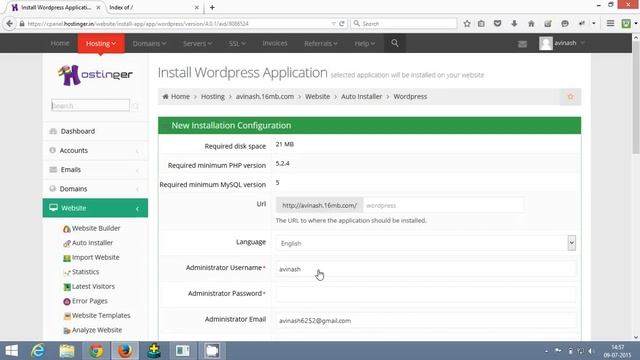Viewport: 640px width, 360px height.
Task: Go to browser home via house icon
Action: [531, 24]
